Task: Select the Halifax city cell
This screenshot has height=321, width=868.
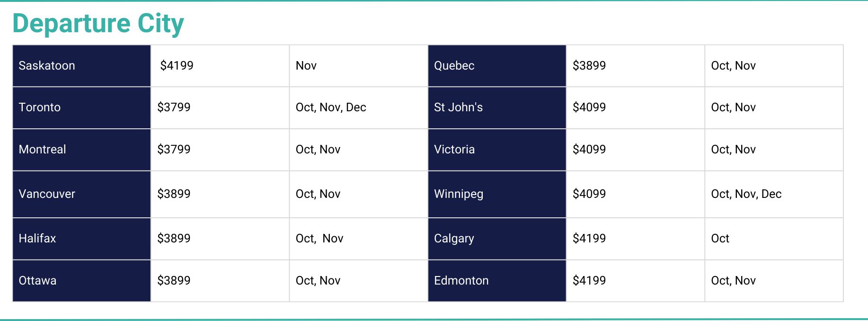Action: coord(81,239)
